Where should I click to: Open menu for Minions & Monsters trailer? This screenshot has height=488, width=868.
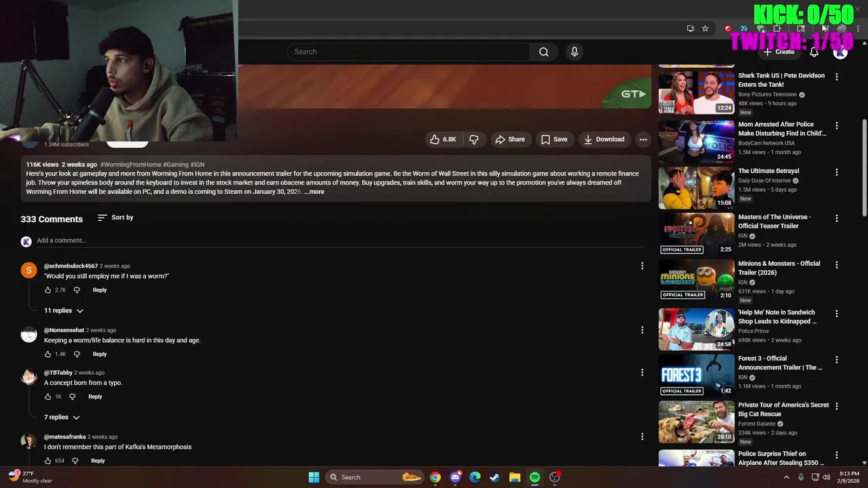[x=836, y=264]
